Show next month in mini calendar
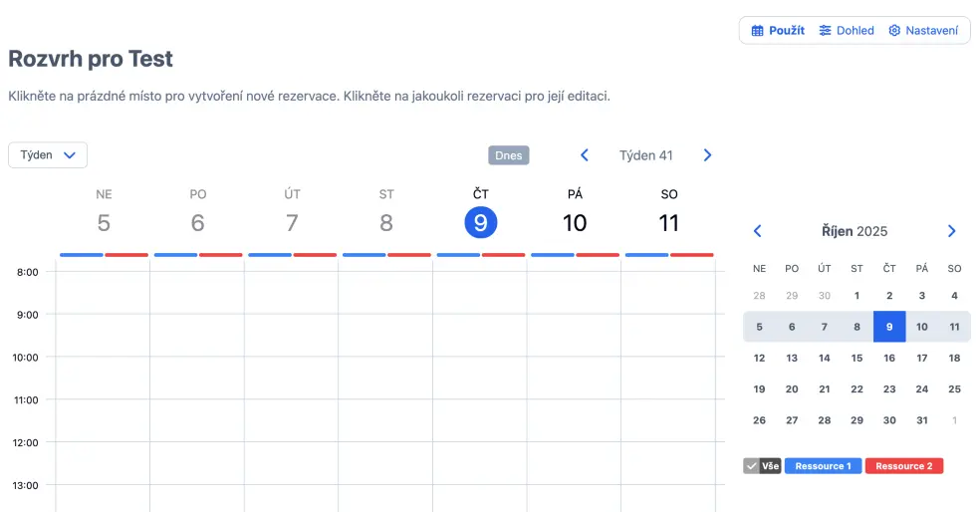This screenshot has width=980, height=512. (x=951, y=231)
